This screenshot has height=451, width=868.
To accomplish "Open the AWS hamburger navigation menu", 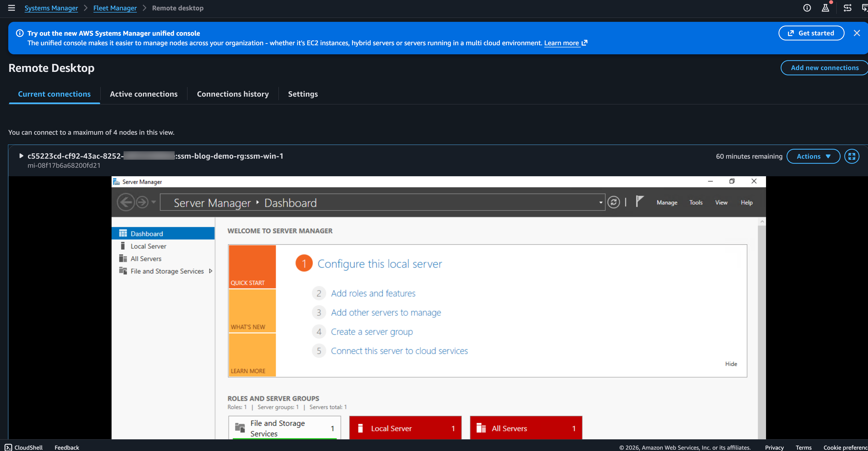I will (x=11, y=8).
